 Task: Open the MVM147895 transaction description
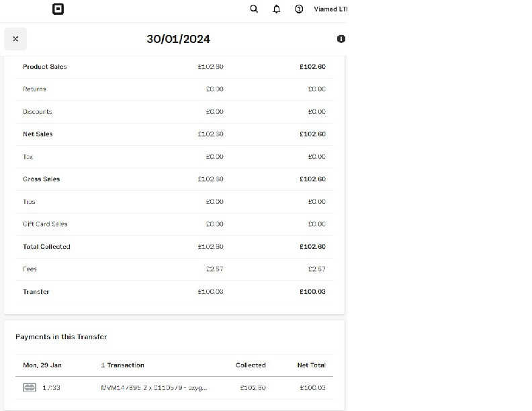tap(154, 387)
